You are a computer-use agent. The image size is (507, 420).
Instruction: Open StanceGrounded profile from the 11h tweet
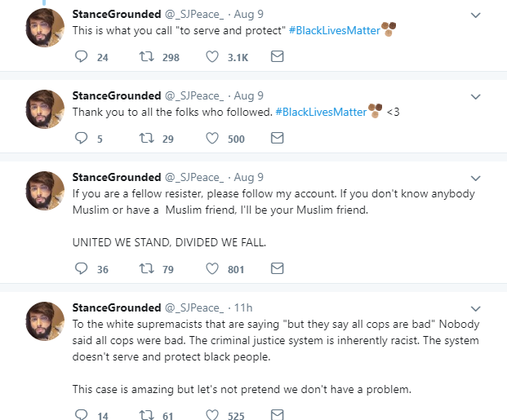(117, 307)
